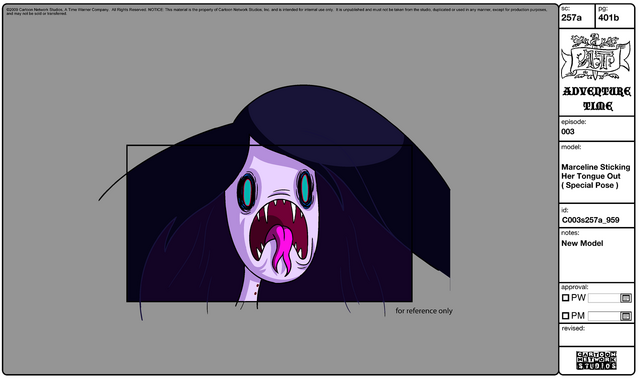640x380 pixels.
Task: Click the PM approval input field
Action: pos(604,316)
